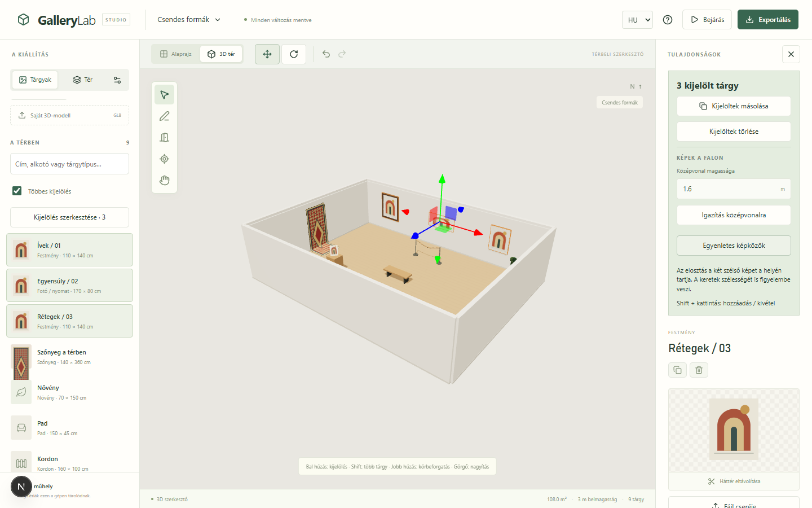
Task: Click the Középvonal magassága input field
Action: [734, 189]
